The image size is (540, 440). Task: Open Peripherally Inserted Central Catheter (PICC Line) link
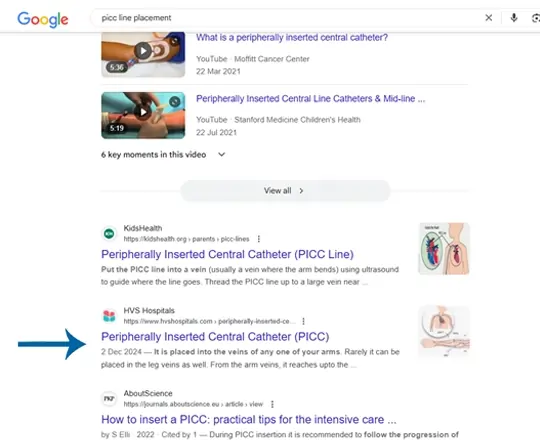coord(227,254)
